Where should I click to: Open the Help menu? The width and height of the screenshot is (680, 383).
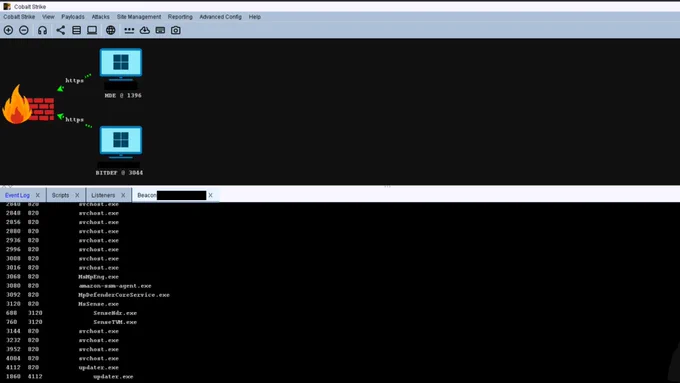click(x=255, y=17)
